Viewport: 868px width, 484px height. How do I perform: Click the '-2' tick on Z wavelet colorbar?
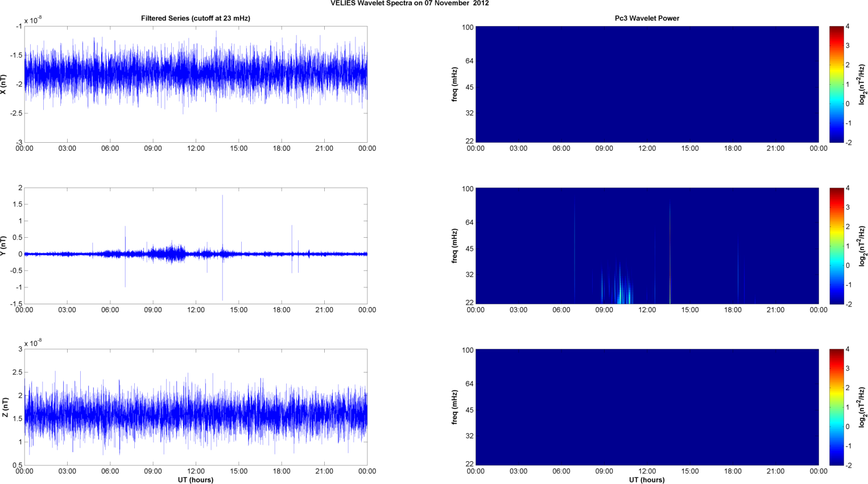tap(848, 465)
